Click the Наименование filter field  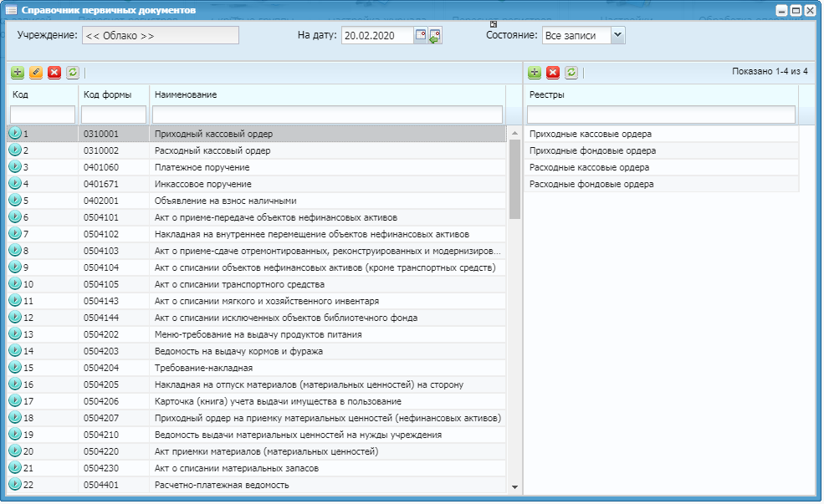coord(327,114)
